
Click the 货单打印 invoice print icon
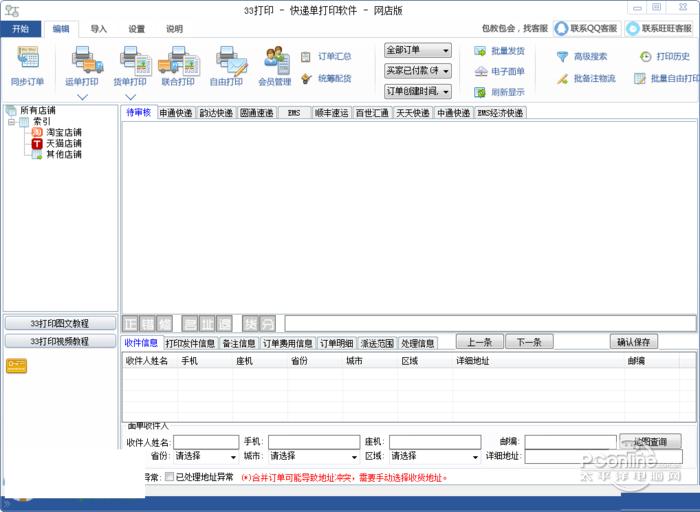point(135,60)
